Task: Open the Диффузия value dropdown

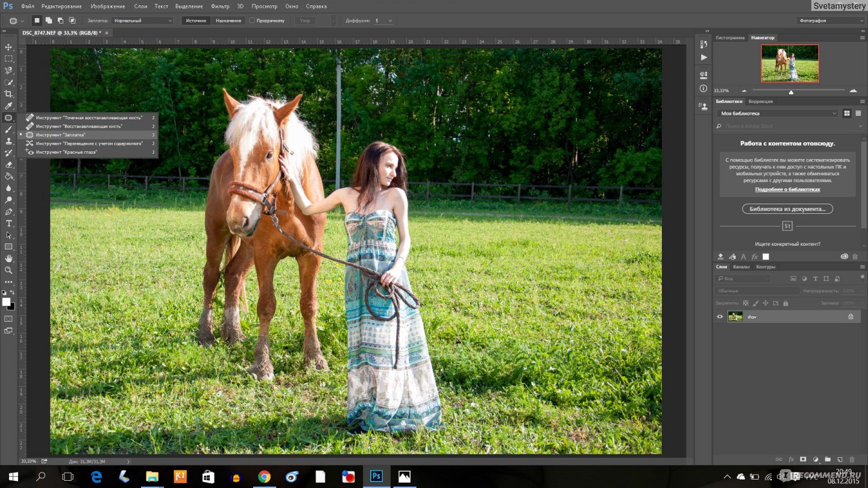Action: coord(390,20)
